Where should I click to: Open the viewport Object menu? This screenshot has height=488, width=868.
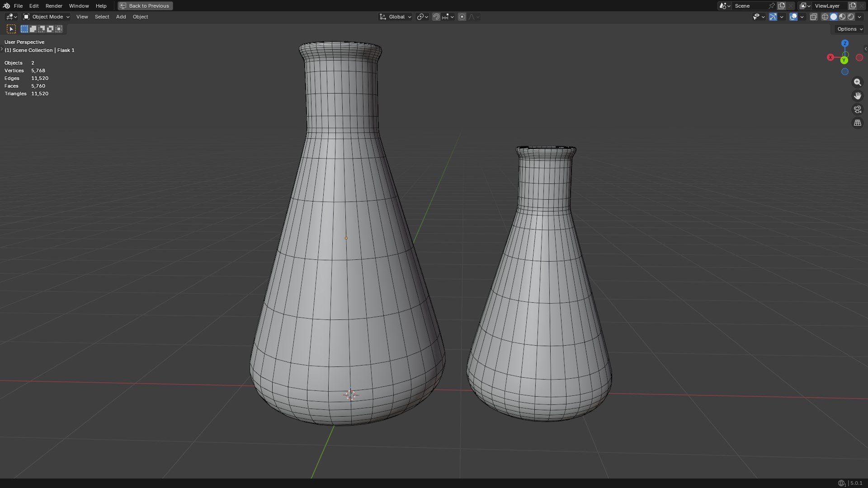point(140,17)
